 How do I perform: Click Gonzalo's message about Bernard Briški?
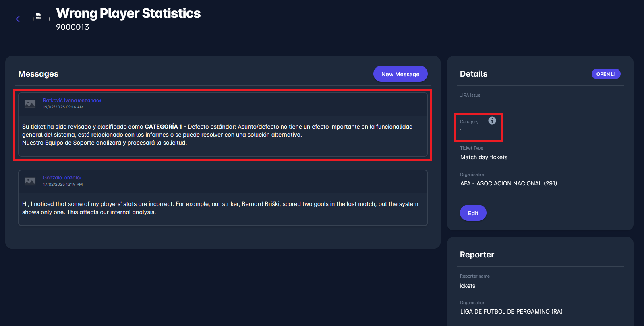point(220,208)
